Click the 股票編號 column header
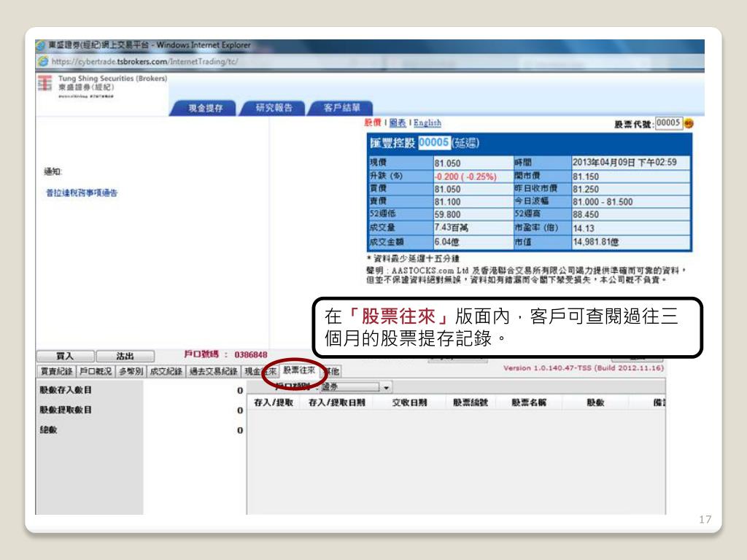This screenshot has width=747, height=560. (x=471, y=402)
